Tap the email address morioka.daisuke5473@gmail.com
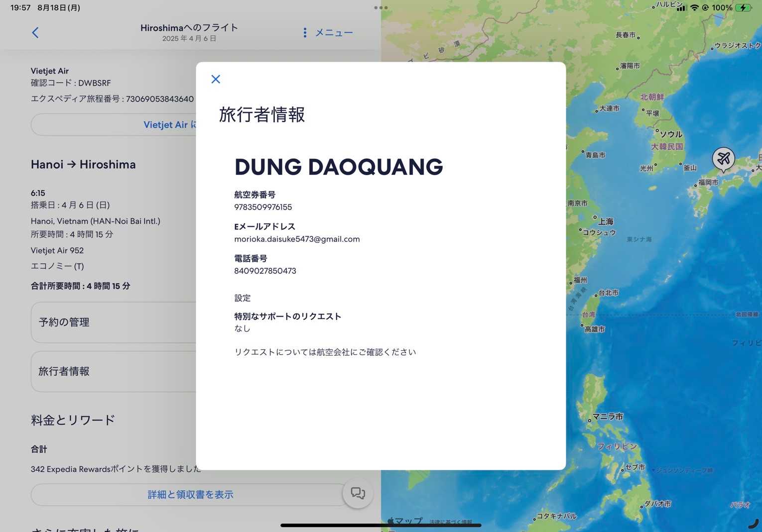Viewport: 762px width, 532px height. (297, 239)
